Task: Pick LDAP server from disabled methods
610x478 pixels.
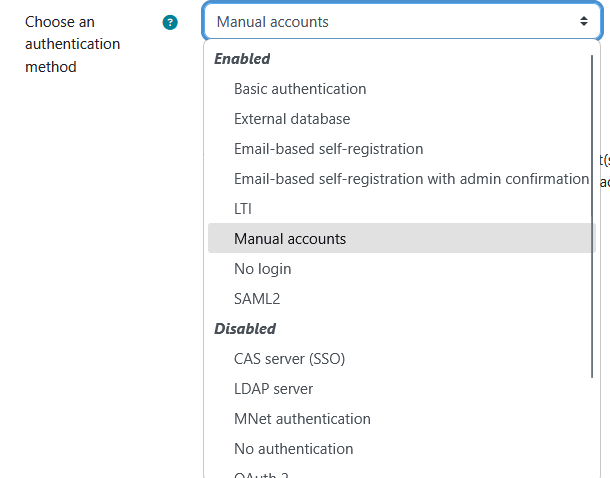Action: [273, 389]
